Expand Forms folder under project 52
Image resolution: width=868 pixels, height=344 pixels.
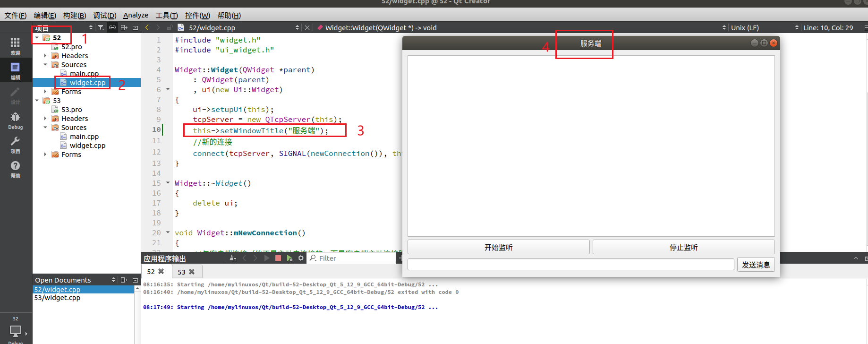[x=45, y=91]
